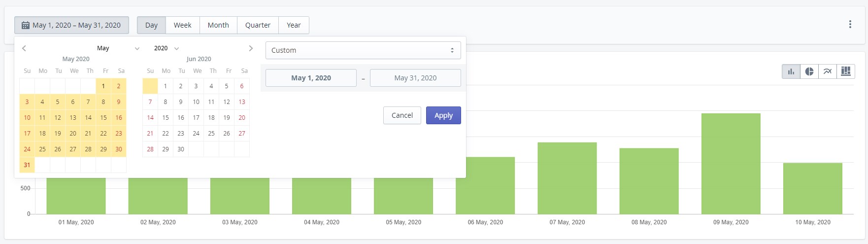Viewport: 868px width, 244px height.
Task: Select the line chart view icon
Action: coord(827,71)
